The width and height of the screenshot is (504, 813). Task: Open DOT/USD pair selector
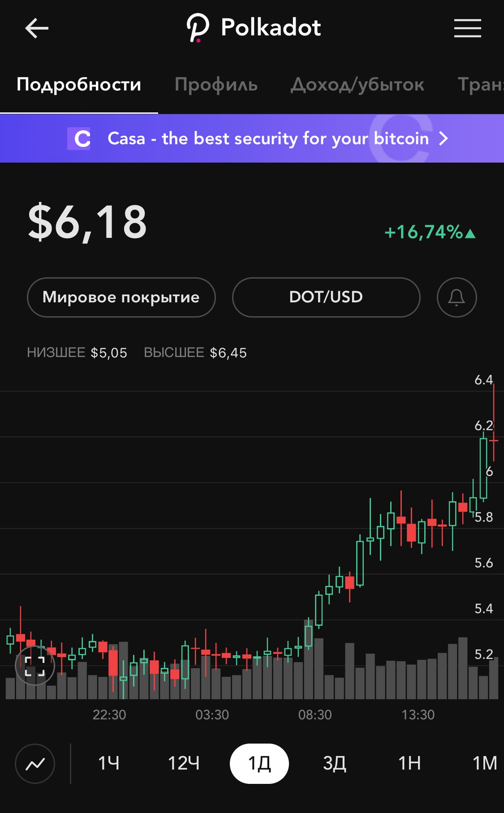click(326, 297)
